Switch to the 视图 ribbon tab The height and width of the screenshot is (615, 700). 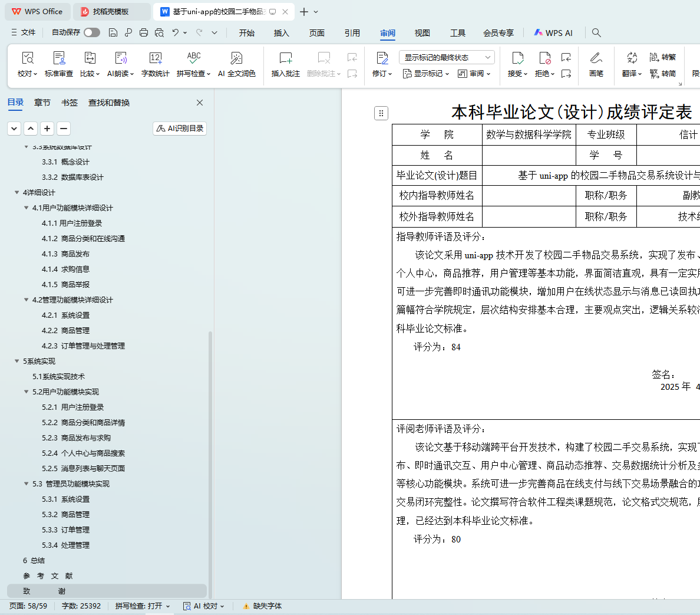422,33
